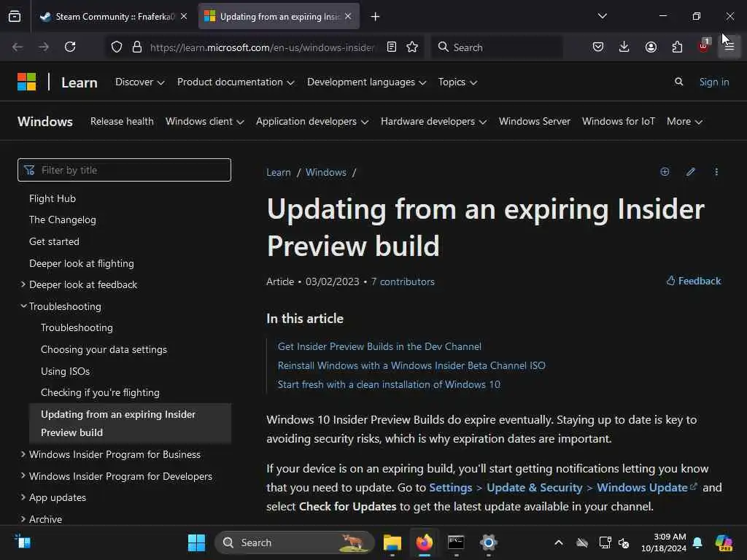The height and width of the screenshot is (560, 747).
Task: Open the Copilot preview icon
Action: pyautogui.click(x=724, y=542)
